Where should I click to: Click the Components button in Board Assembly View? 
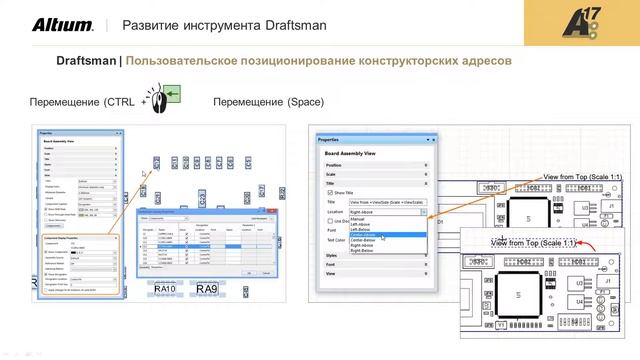[54, 225]
